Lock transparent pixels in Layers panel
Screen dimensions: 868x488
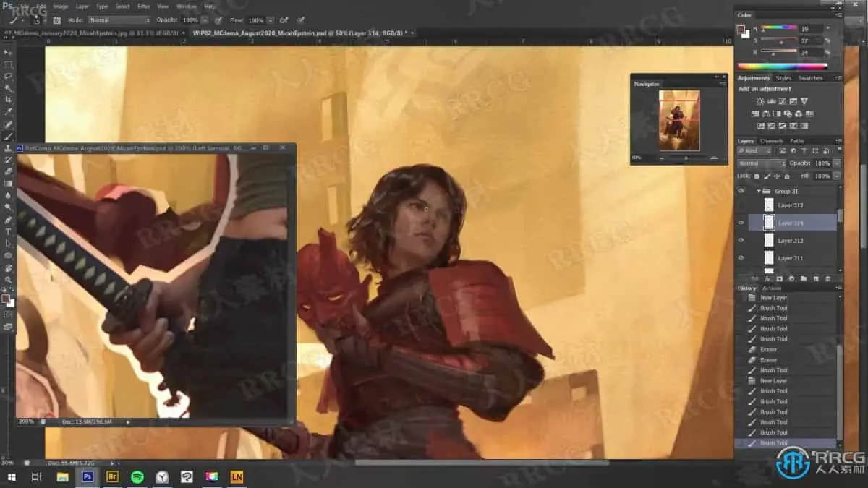pyautogui.click(x=757, y=176)
